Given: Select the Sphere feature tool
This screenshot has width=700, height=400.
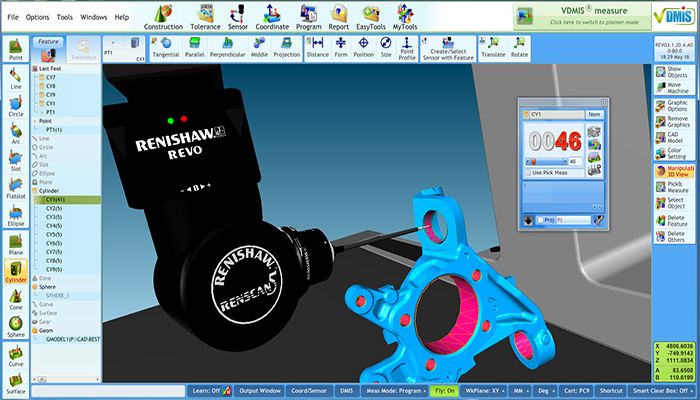Looking at the screenshot, I should [x=16, y=327].
